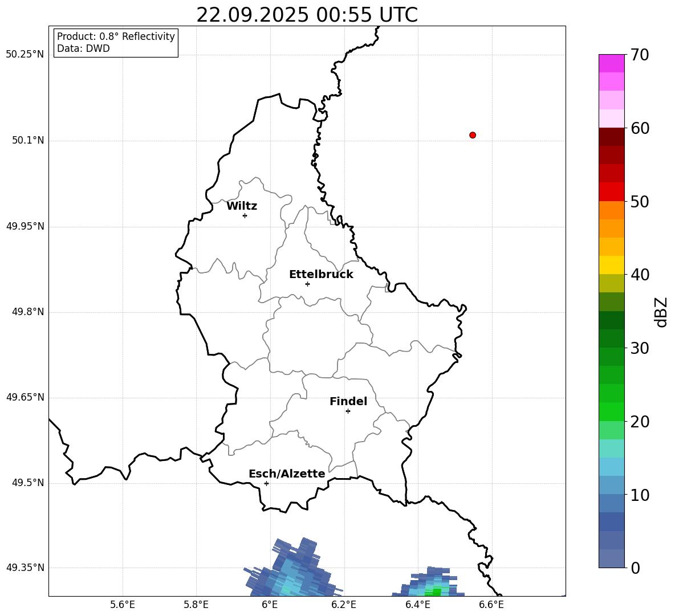Click the 10 tick on the colorbar
675x616 pixels.
[640, 495]
